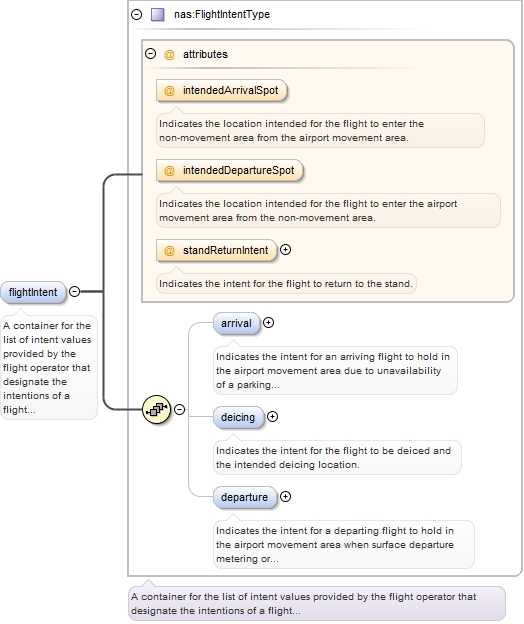The image size is (524, 624).
Task: Click the purple nas:FlightIntentType square icon
Action: click(158, 15)
